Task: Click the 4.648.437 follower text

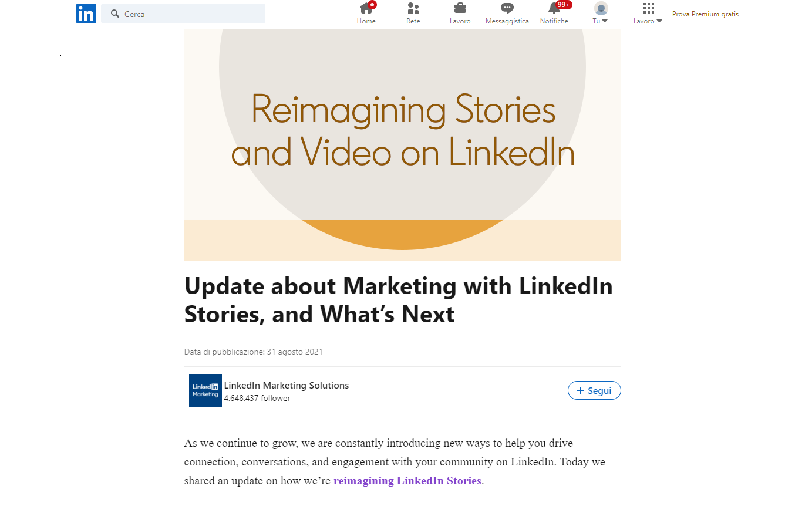Action: [257, 398]
